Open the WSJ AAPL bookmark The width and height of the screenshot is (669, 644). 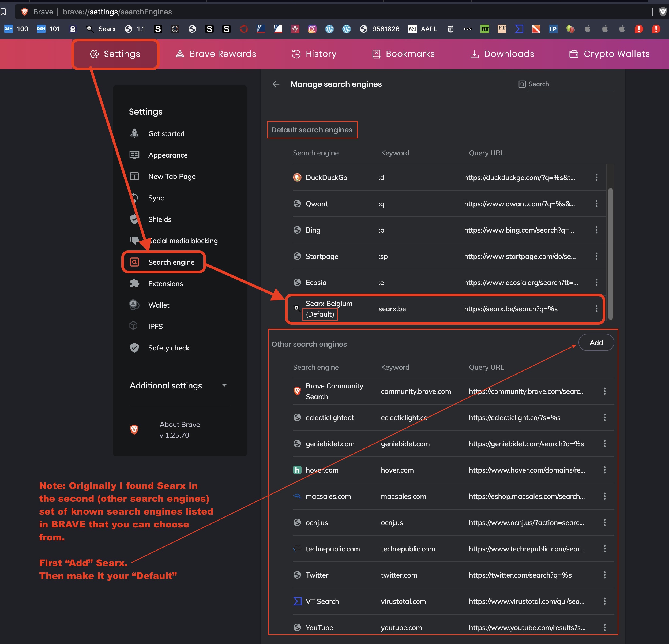423,29
